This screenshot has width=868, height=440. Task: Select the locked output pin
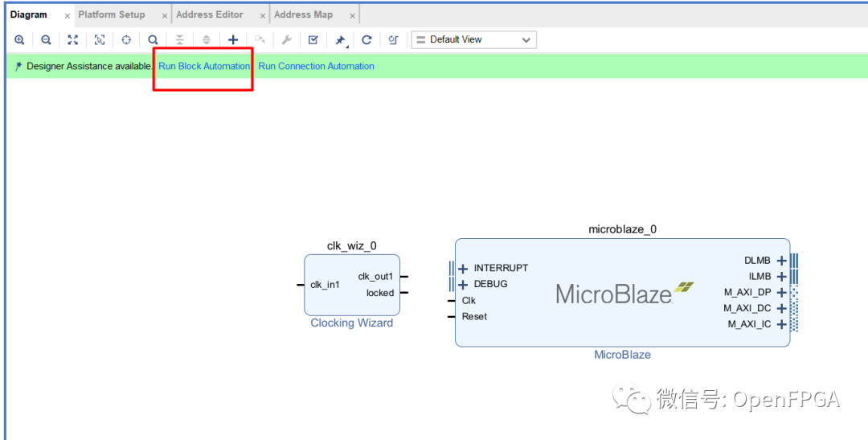click(379, 293)
